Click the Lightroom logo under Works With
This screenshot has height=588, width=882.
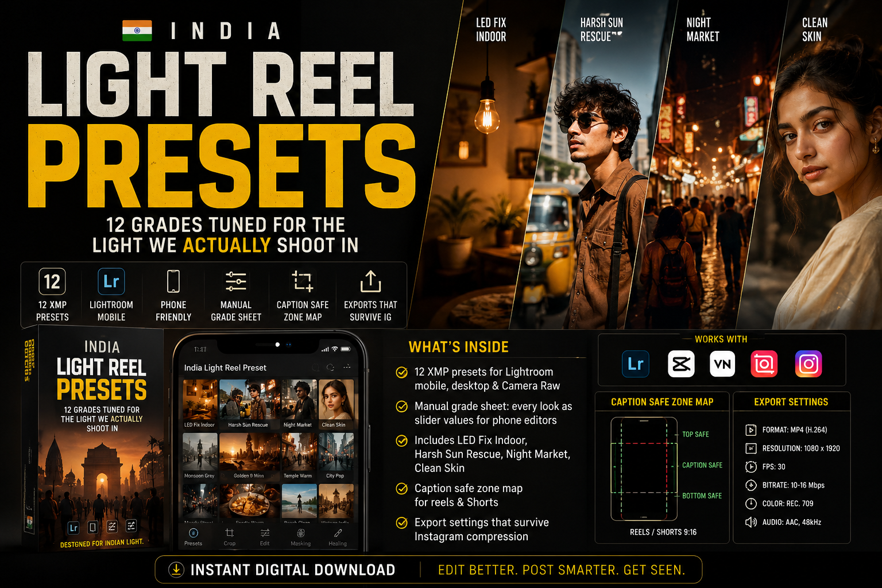click(x=636, y=364)
